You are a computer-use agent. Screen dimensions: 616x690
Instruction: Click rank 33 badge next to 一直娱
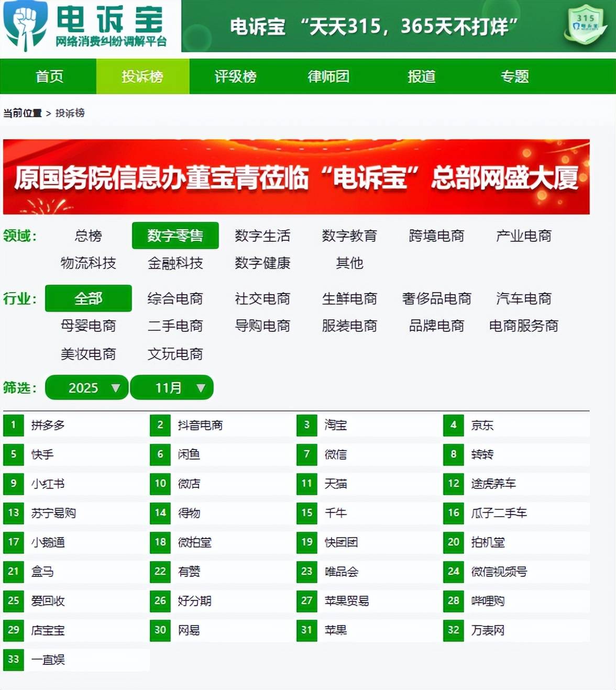coord(14,660)
